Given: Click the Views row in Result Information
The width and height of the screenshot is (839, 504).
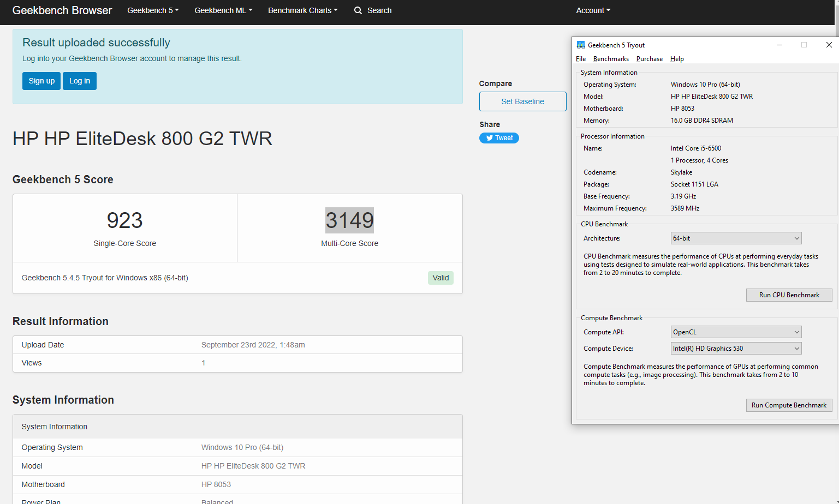Looking at the screenshot, I should 237,363.
